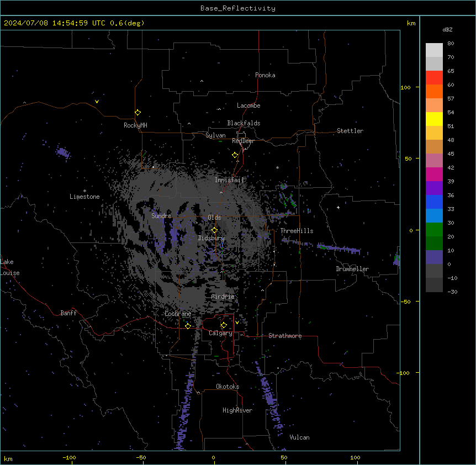Select the Okotoks label
Image resolution: width=476 pixels, height=465 pixels.
click(x=228, y=387)
